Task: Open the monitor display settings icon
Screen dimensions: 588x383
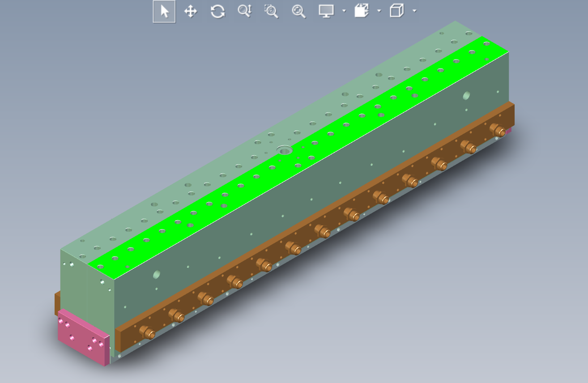Action: 326,11
